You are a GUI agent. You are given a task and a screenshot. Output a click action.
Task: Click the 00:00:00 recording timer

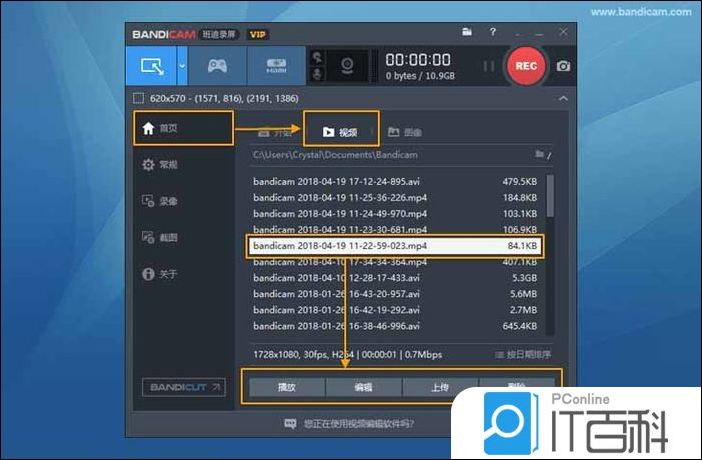418,60
